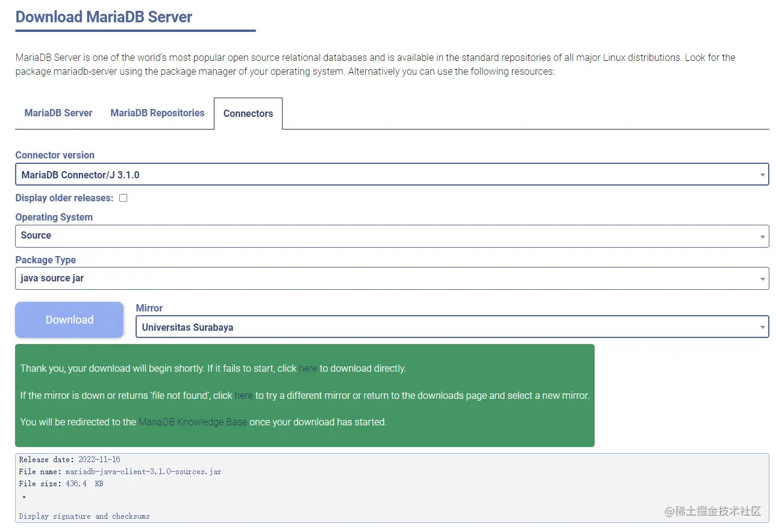
Task: Open the MariaDB Repositories tab
Action: (x=157, y=113)
